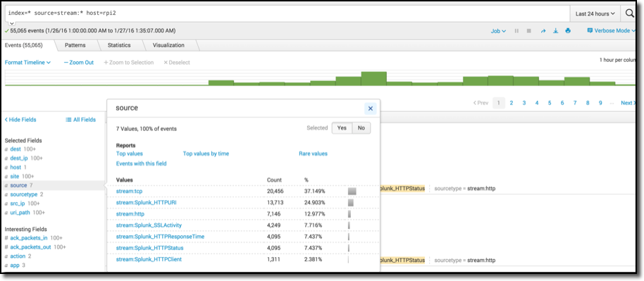
Task: Close the source field popup
Action: pyautogui.click(x=371, y=108)
